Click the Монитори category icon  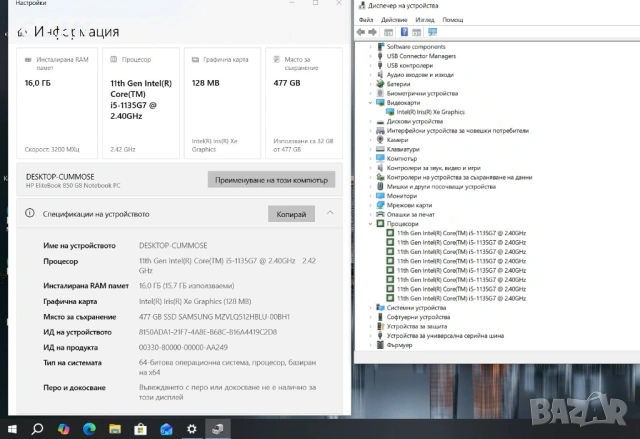380,196
